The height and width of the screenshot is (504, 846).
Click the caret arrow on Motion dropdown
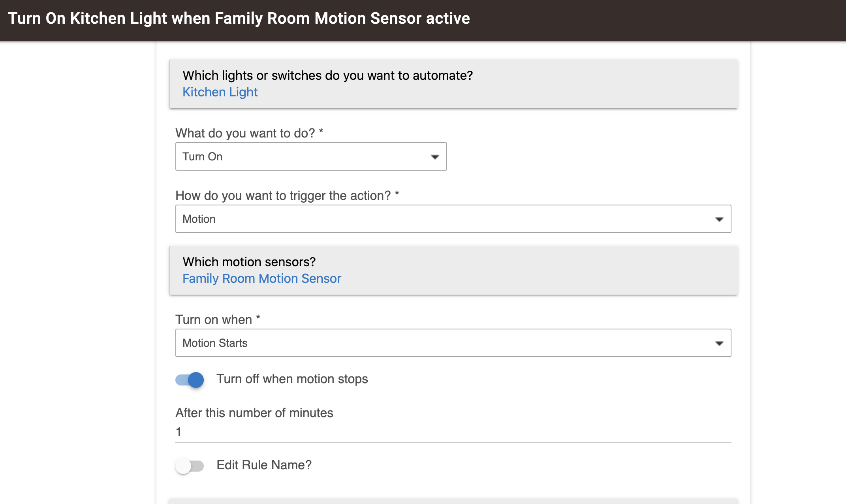tap(719, 219)
